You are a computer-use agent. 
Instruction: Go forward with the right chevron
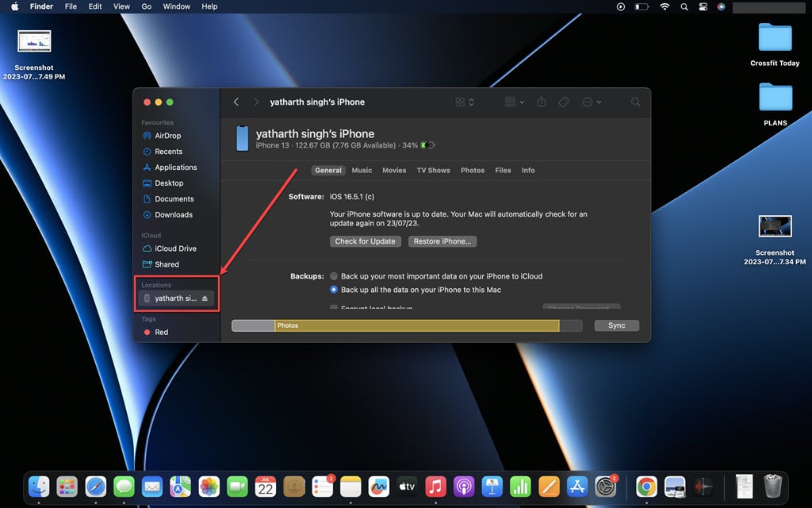[x=256, y=102]
